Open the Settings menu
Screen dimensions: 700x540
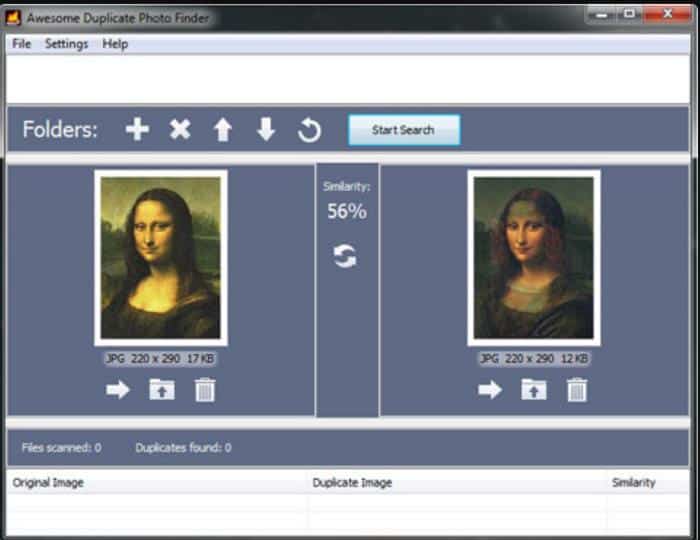pyautogui.click(x=67, y=44)
